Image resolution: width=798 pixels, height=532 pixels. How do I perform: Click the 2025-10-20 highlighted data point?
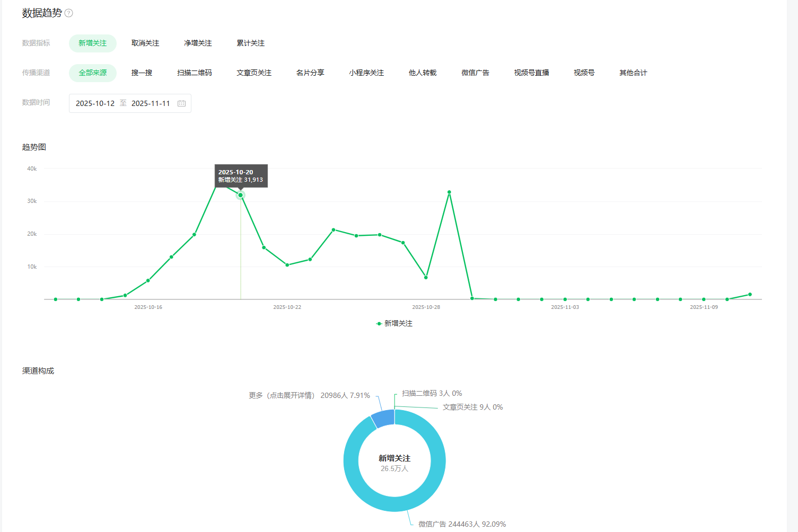click(x=240, y=195)
